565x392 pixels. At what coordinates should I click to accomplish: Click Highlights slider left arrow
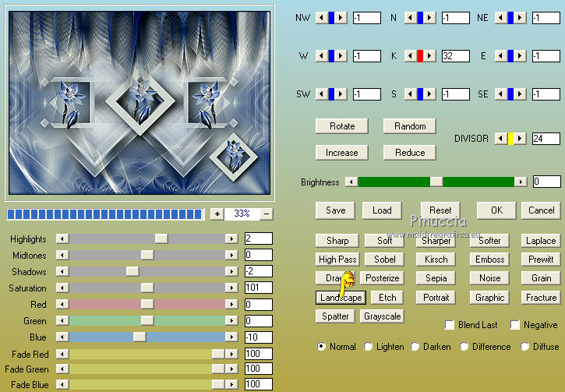(x=62, y=238)
